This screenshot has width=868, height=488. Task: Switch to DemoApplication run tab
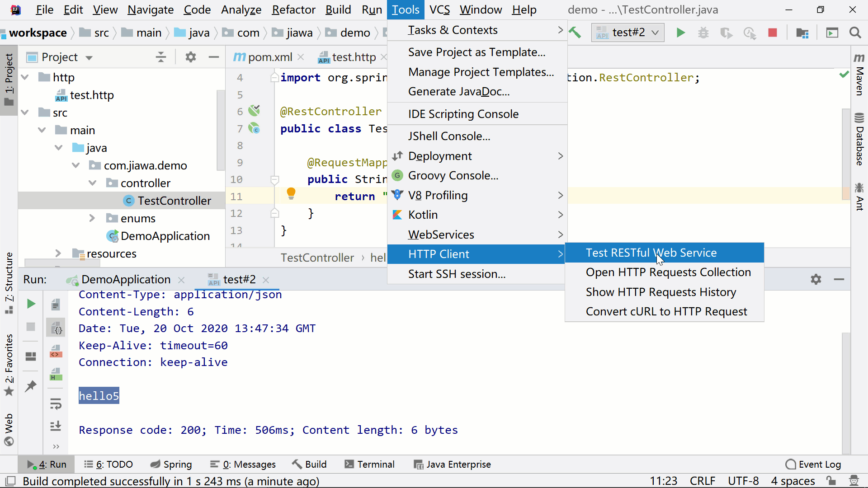pos(126,280)
